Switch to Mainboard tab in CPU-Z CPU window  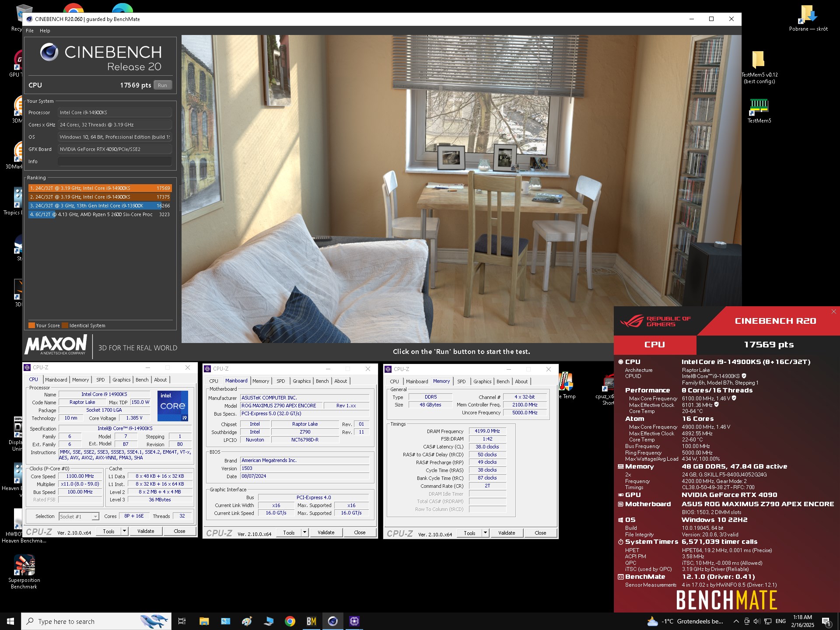click(x=56, y=380)
